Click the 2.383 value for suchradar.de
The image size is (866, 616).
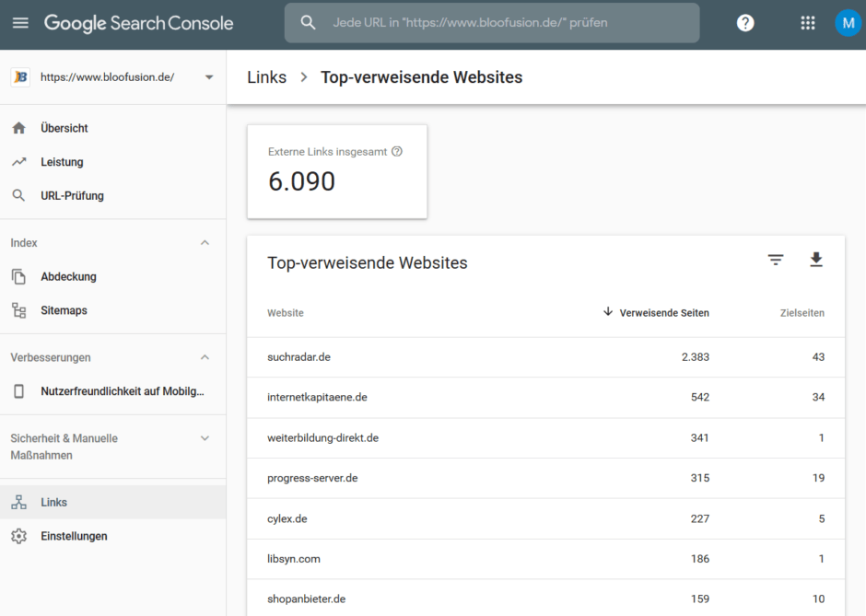point(696,357)
